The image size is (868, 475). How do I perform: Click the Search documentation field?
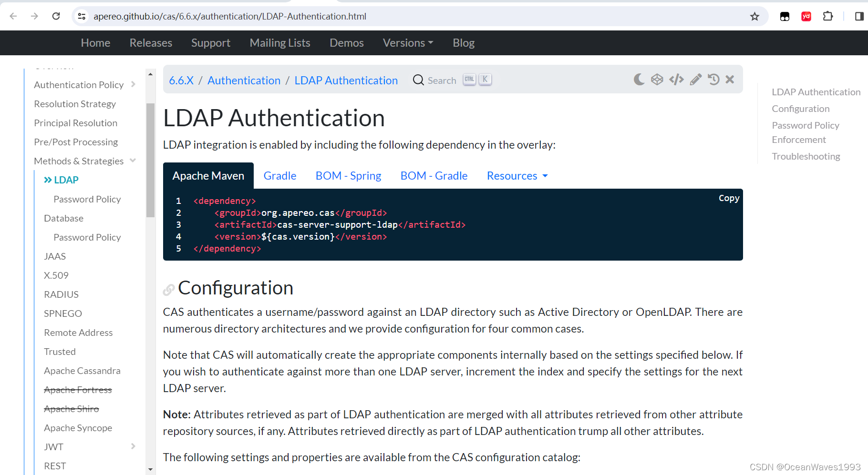click(x=452, y=80)
